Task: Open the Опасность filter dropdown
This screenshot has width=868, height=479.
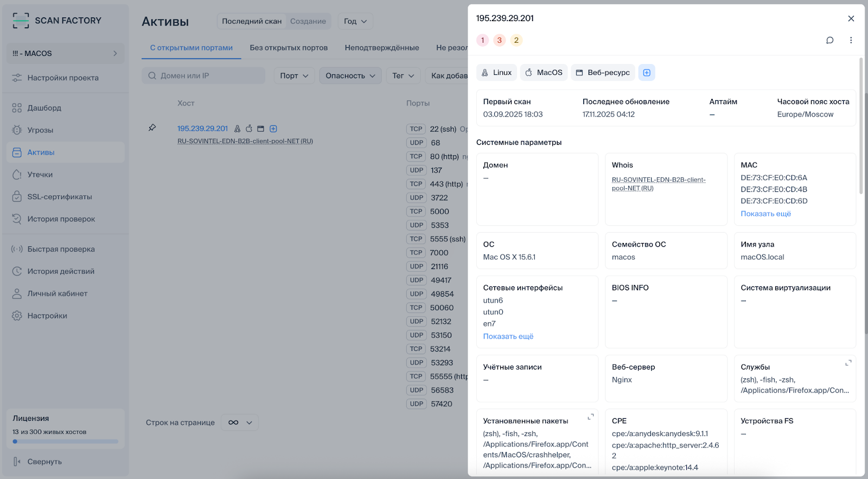Action: [350, 76]
